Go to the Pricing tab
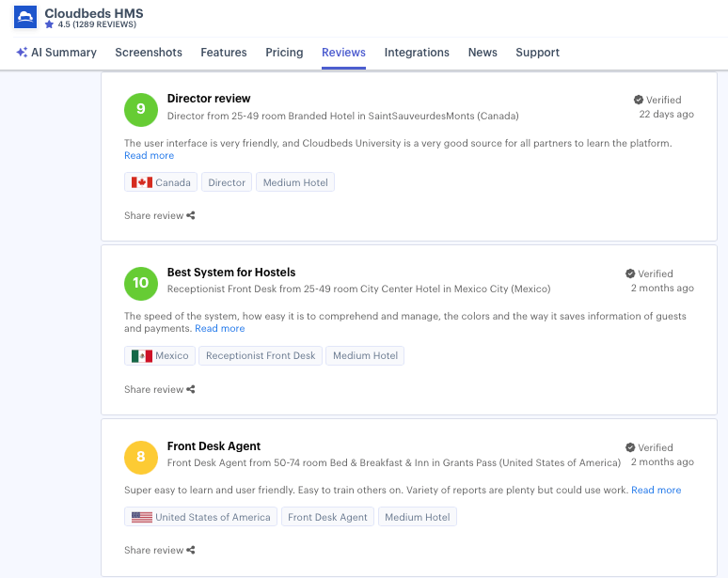The height and width of the screenshot is (578, 728). [284, 53]
